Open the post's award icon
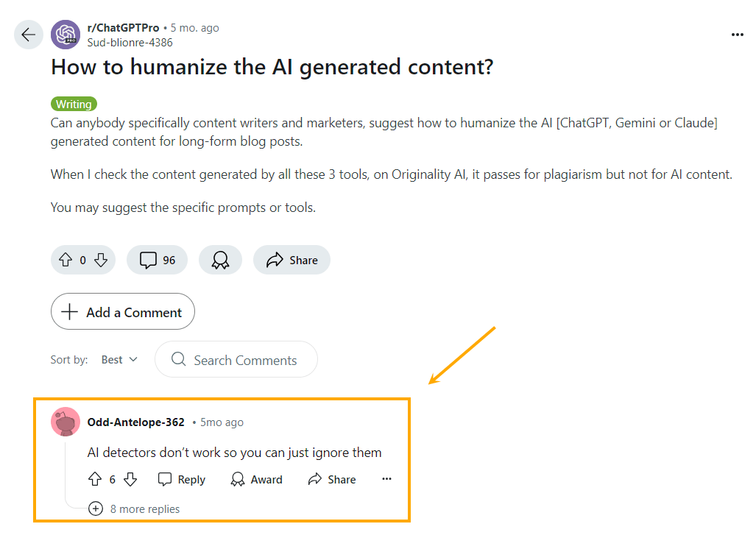Viewport: 756px width, 535px height. tap(220, 260)
